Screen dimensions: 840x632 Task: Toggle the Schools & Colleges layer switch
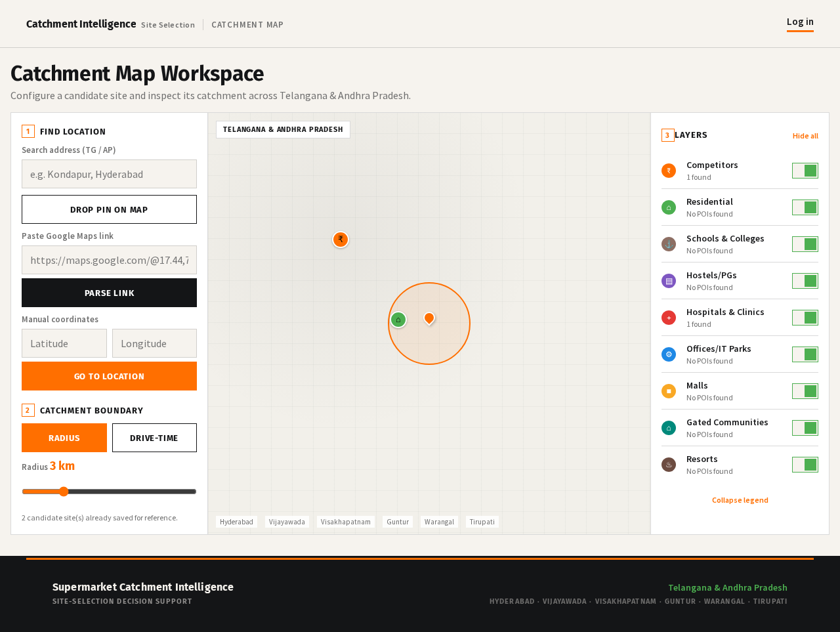tap(805, 244)
